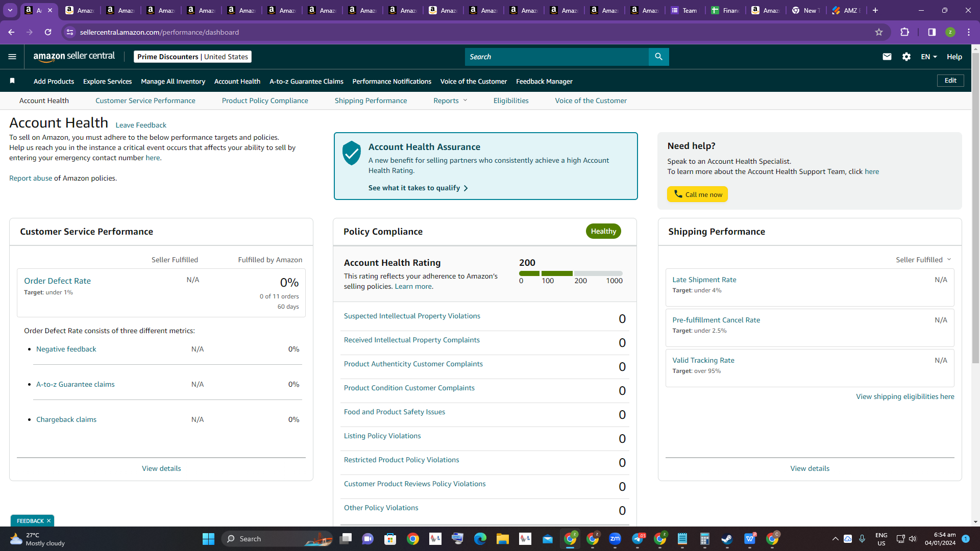The height and width of the screenshot is (551, 980).
Task: Open Steam from taskbar
Action: coord(727,539)
